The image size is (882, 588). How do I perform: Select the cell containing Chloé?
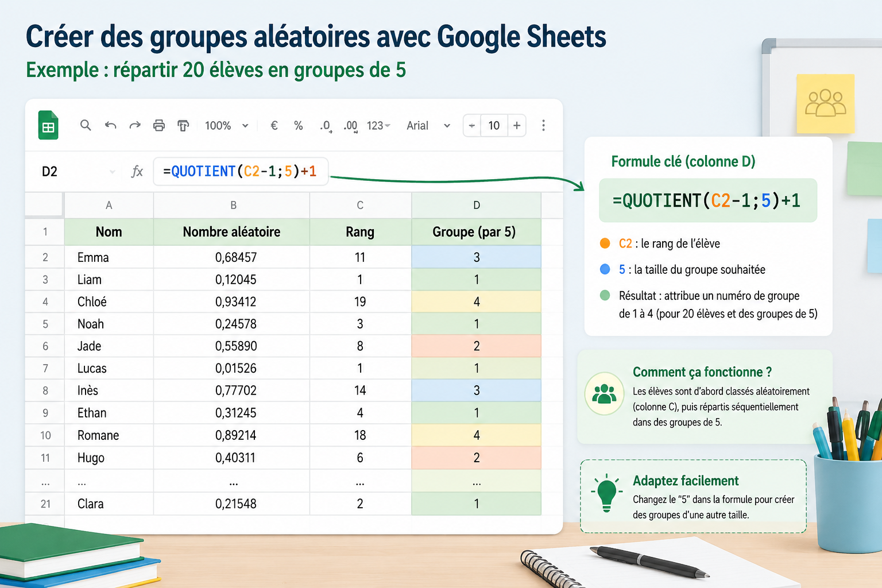109,301
